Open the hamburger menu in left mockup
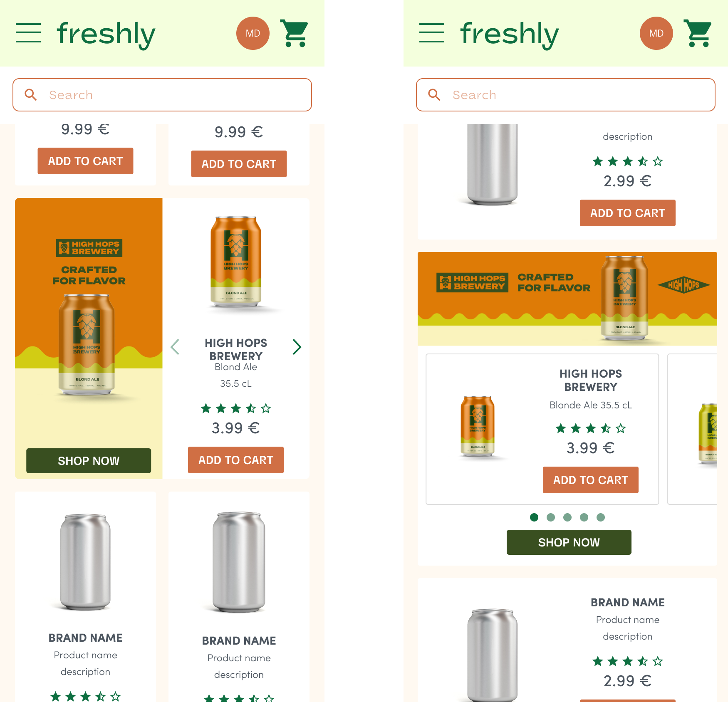 (x=28, y=33)
